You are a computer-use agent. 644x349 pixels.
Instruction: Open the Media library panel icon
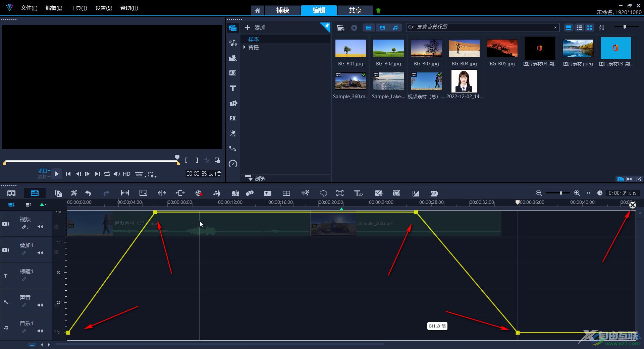click(233, 28)
